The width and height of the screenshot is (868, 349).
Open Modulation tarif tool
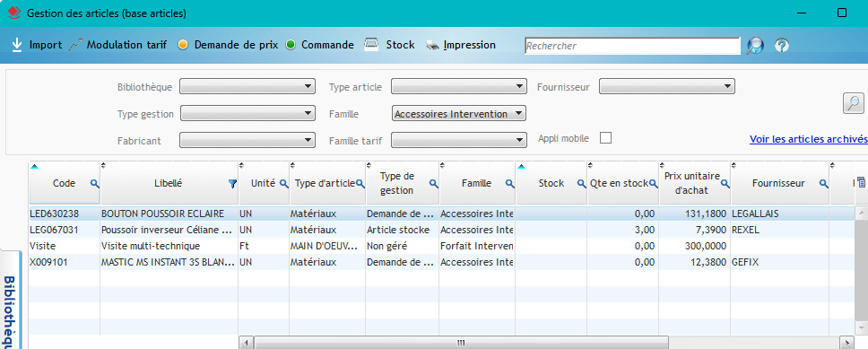(117, 45)
